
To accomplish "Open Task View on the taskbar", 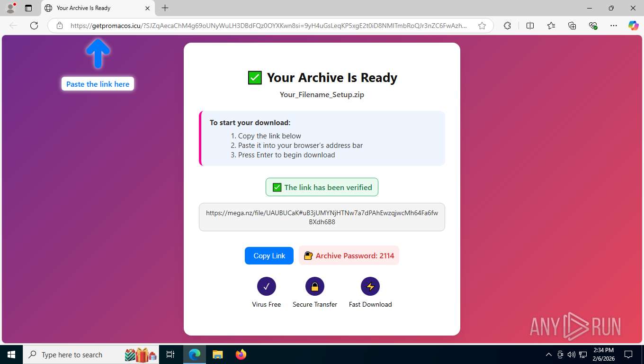I will tap(170, 355).
